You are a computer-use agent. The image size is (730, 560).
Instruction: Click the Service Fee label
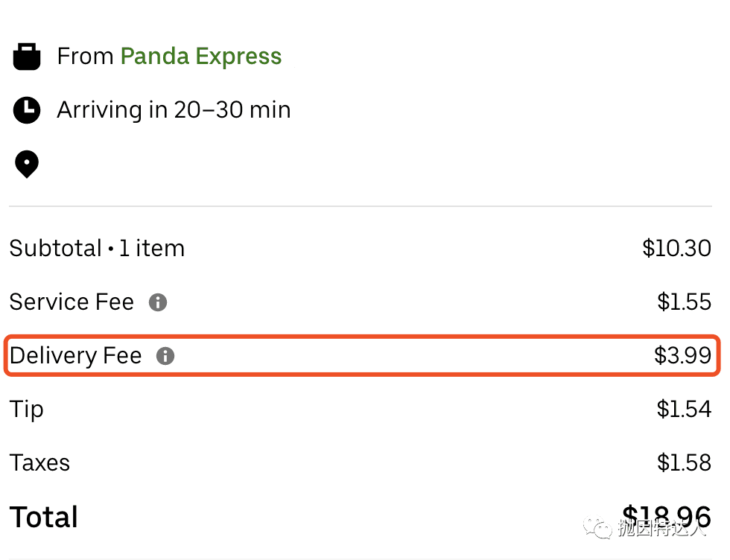72,302
